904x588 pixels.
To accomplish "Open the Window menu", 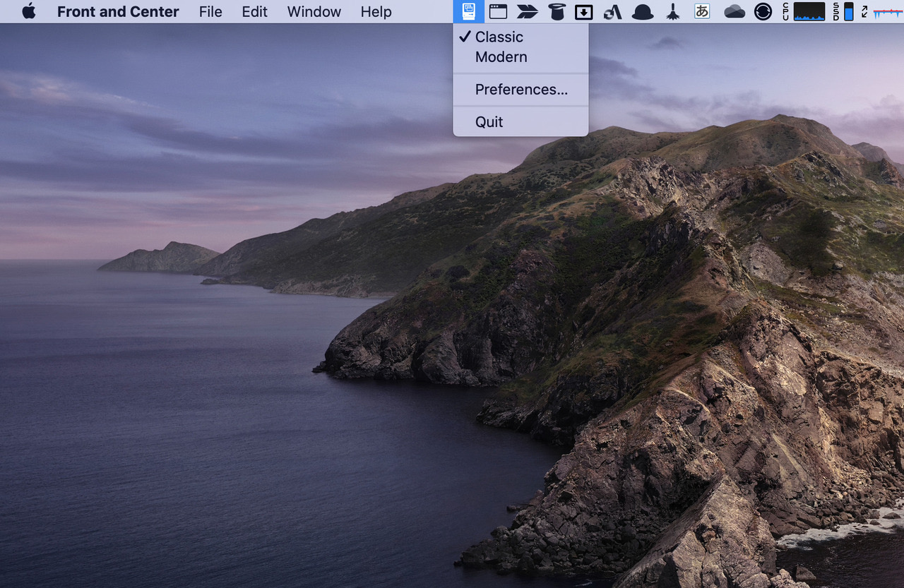I will (x=314, y=12).
